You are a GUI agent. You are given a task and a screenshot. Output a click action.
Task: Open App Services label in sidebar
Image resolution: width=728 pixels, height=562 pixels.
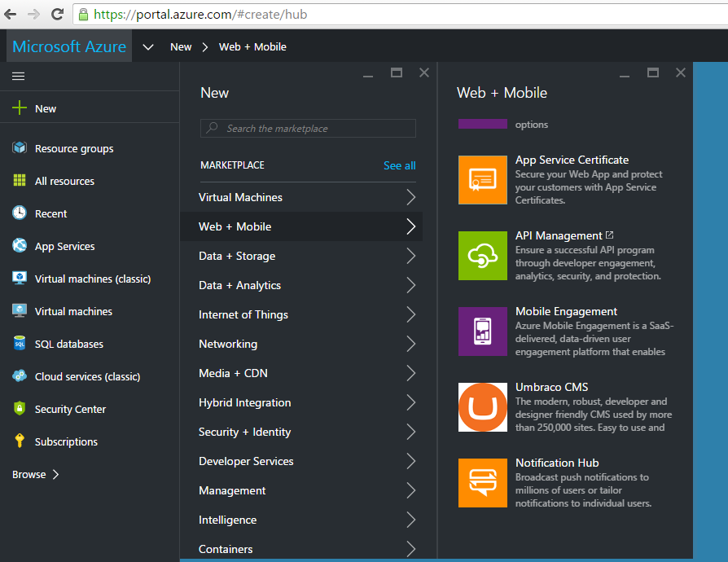(65, 247)
